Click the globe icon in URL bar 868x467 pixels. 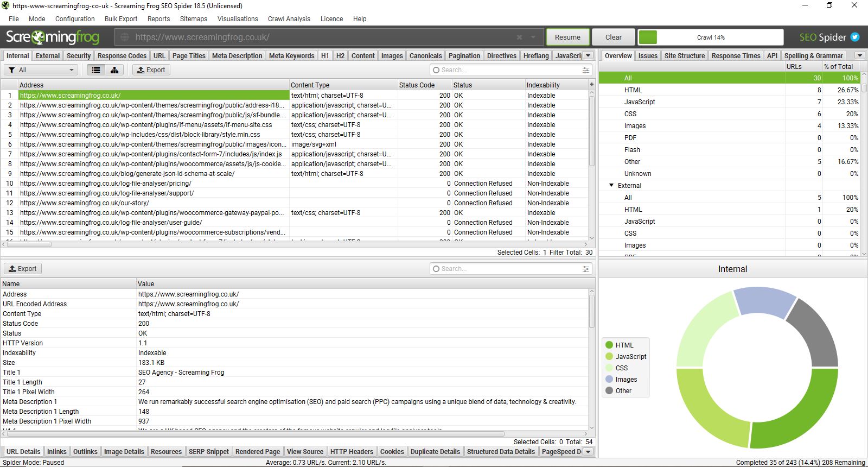125,37
